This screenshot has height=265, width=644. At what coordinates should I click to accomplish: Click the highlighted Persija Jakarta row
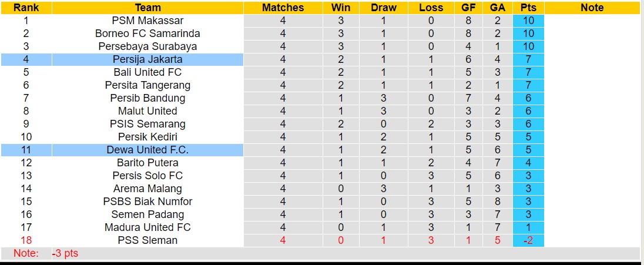(147, 59)
